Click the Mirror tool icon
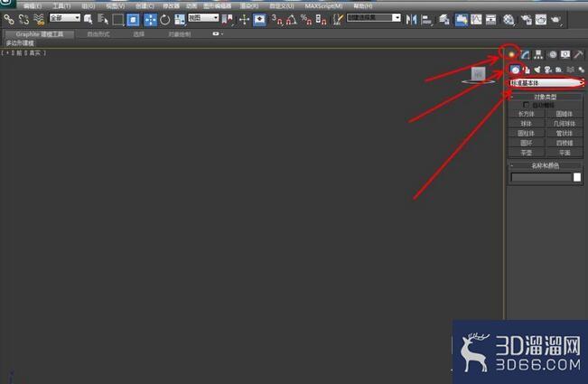 (x=411, y=19)
